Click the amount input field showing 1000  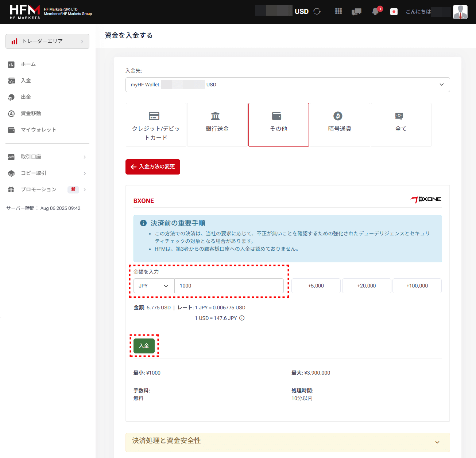[229, 286]
